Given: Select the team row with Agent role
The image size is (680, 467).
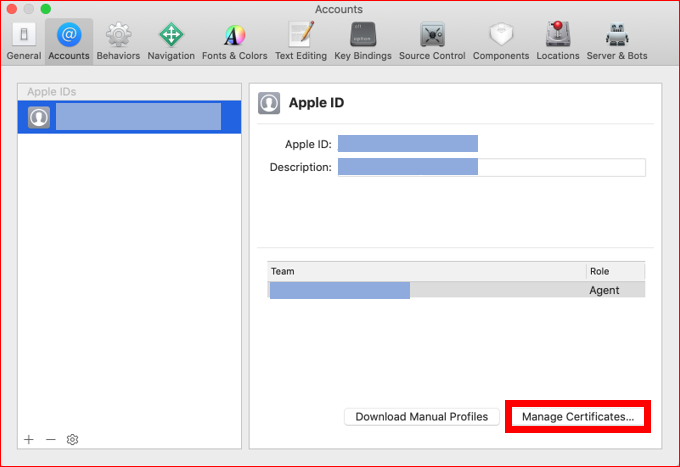Looking at the screenshot, I should [456, 290].
